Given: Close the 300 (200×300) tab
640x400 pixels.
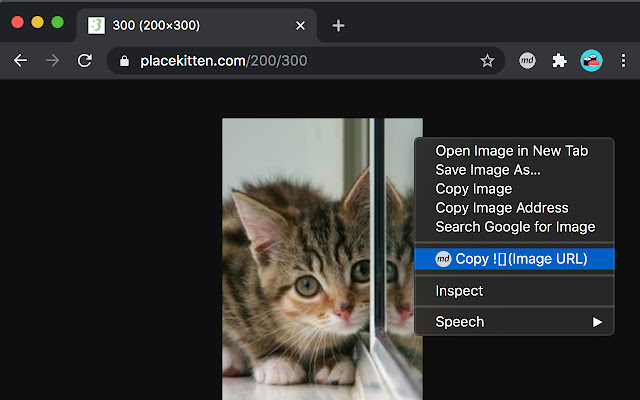Looking at the screenshot, I should pyautogui.click(x=302, y=25).
